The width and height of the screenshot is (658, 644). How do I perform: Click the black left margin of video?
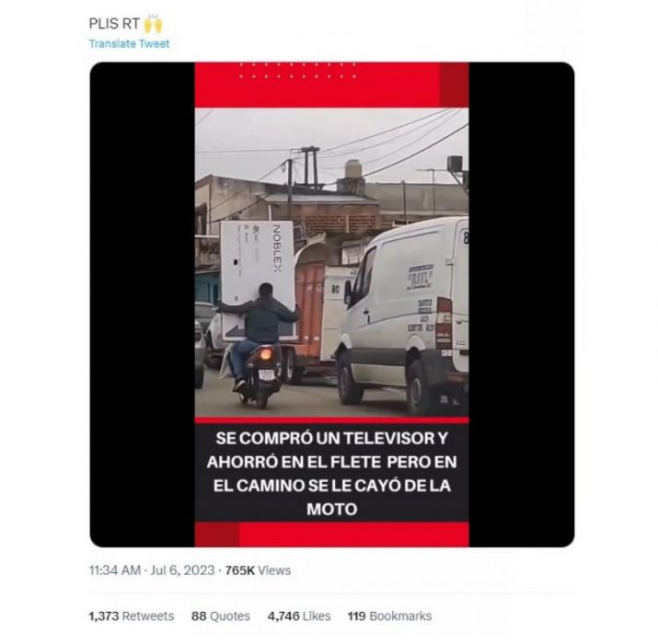click(143, 305)
